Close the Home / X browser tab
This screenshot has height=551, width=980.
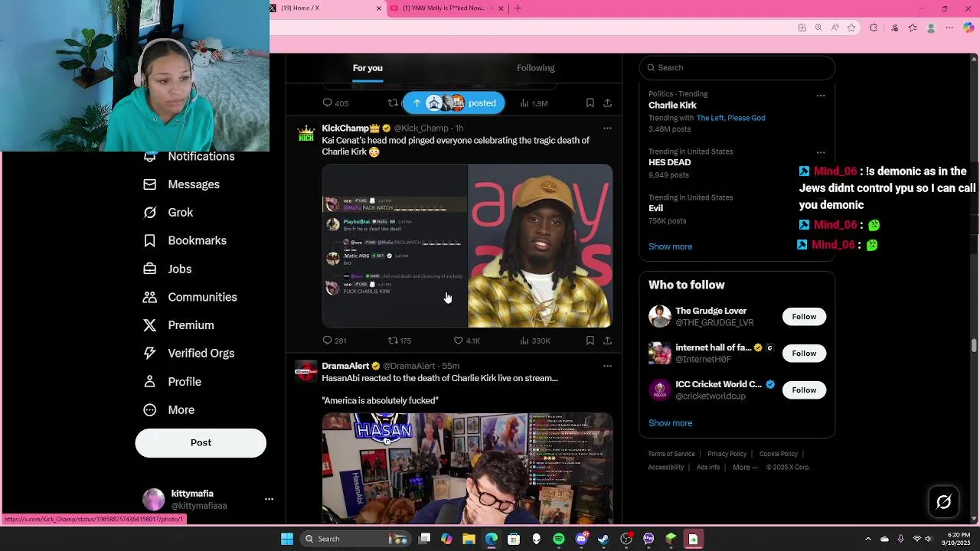click(x=378, y=8)
